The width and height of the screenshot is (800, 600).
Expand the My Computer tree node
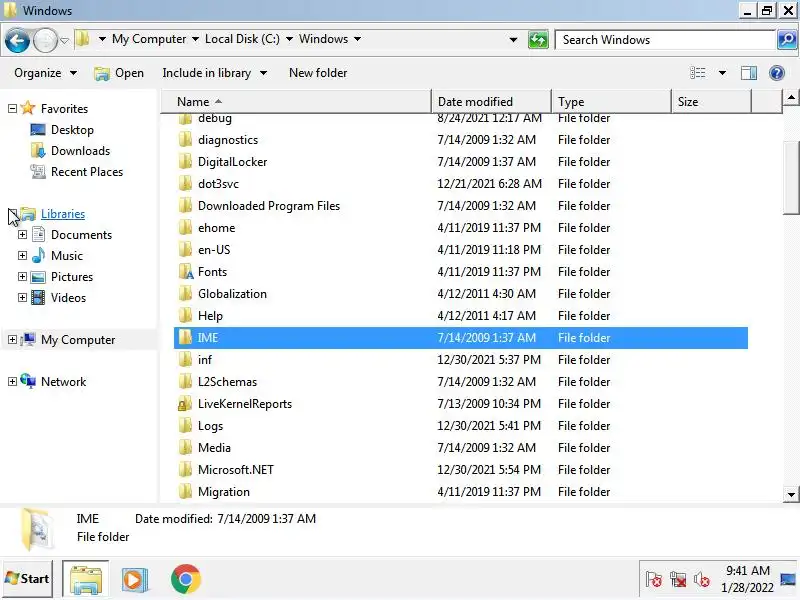point(12,340)
